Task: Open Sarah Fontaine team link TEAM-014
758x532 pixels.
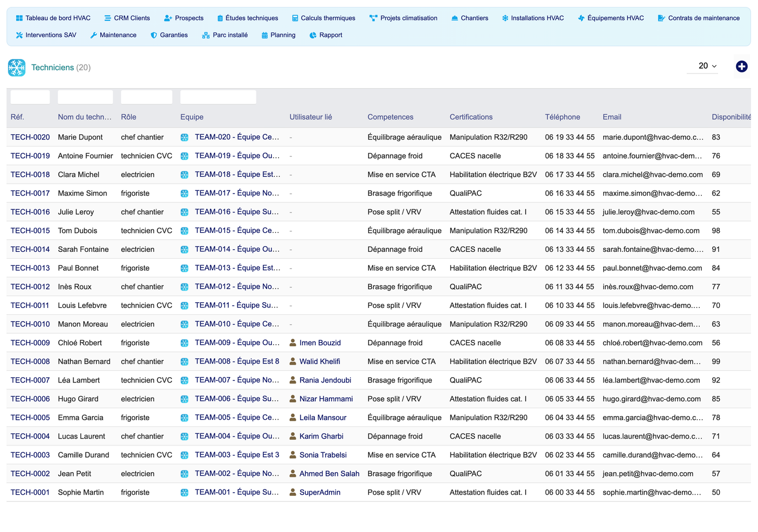Action: click(237, 250)
